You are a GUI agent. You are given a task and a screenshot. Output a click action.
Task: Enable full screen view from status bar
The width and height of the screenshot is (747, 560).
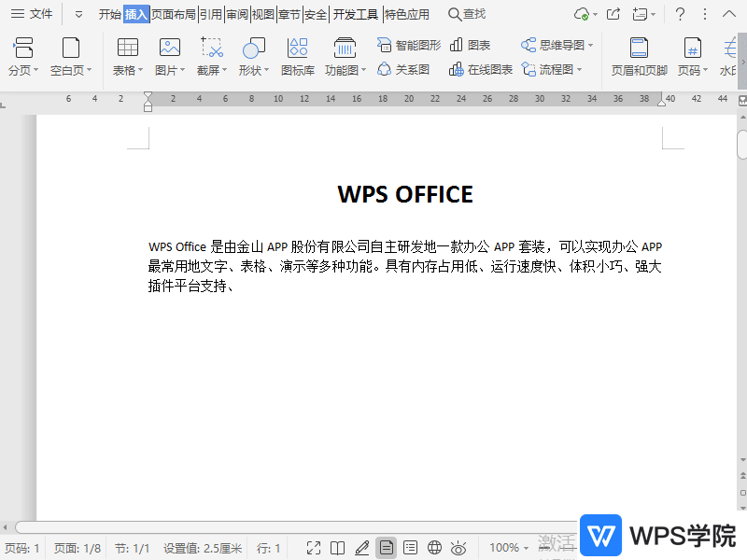tap(314, 548)
